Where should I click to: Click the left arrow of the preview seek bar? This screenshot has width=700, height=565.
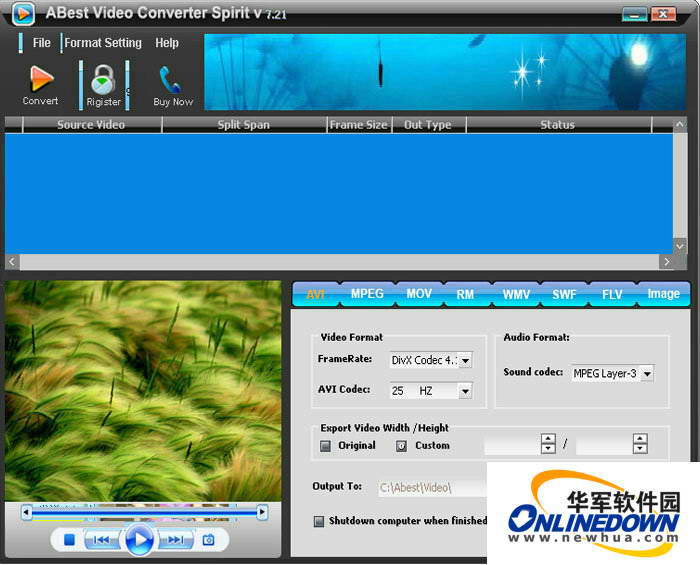[26, 512]
